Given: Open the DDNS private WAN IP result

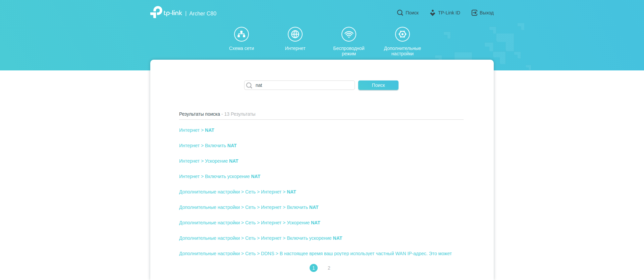Looking at the screenshot, I should tap(315, 254).
